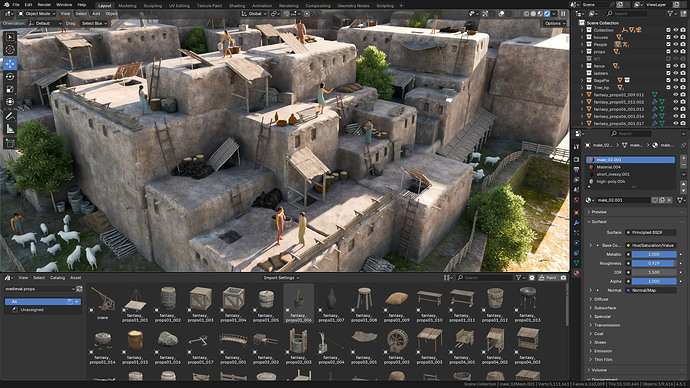Open the Global transform orientation dropdown
690x388 pixels.
tap(254, 14)
